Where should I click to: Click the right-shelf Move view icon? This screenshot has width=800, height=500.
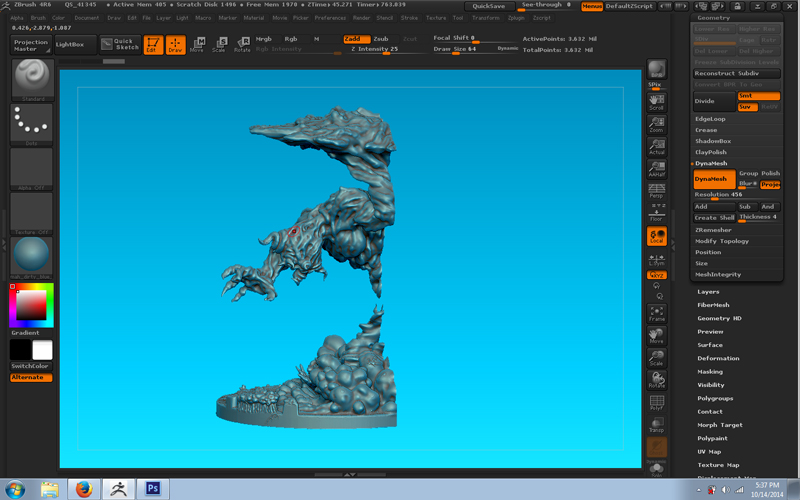657,336
